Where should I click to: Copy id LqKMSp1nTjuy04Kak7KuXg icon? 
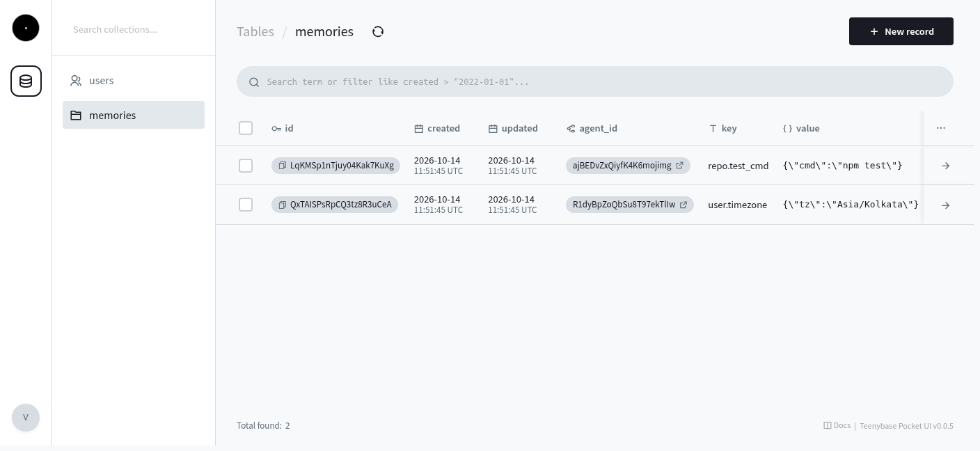tap(283, 166)
